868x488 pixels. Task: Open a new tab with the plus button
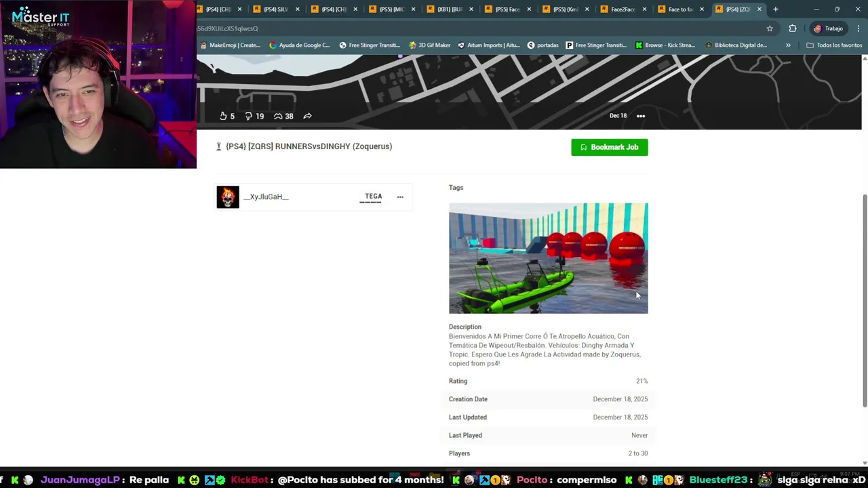click(776, 9)
